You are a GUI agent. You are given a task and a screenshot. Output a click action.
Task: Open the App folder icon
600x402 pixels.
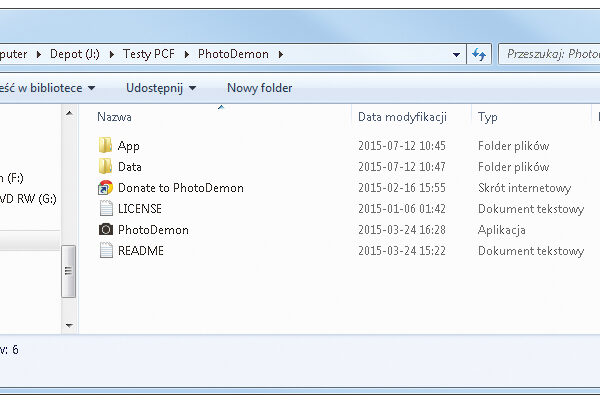coord(106,146)
